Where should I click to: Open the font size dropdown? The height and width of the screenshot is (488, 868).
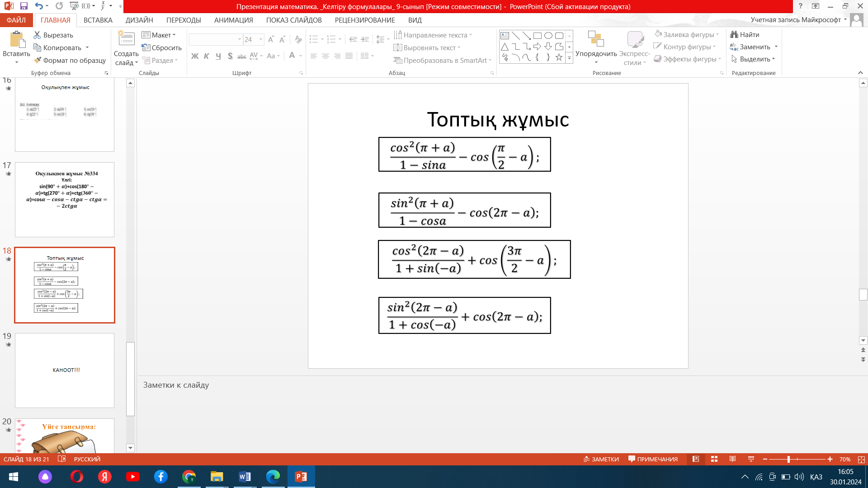261,40
